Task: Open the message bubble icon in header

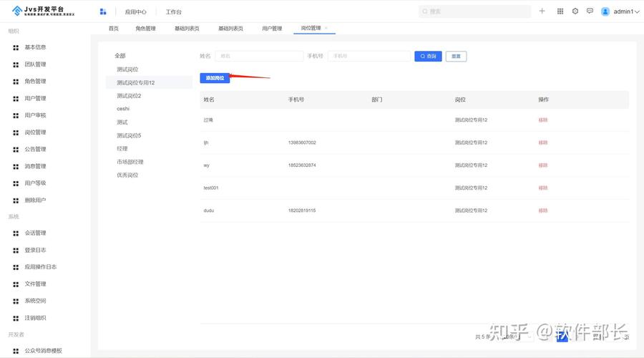Action: 590,11
